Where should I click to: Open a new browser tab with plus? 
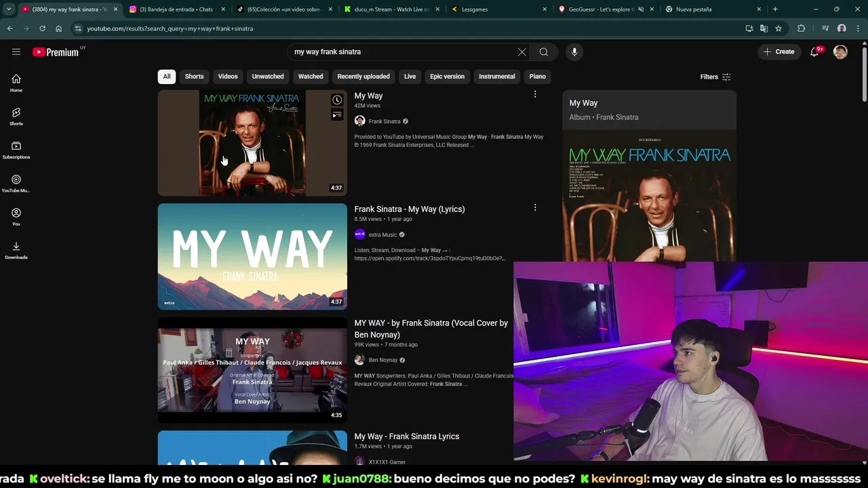(775, 9)
